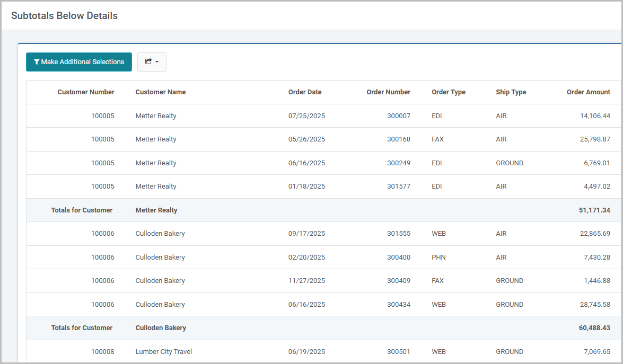Click Metter Realty subtotal 51,171.34
The image size is (623, 364).
(594, 210)
